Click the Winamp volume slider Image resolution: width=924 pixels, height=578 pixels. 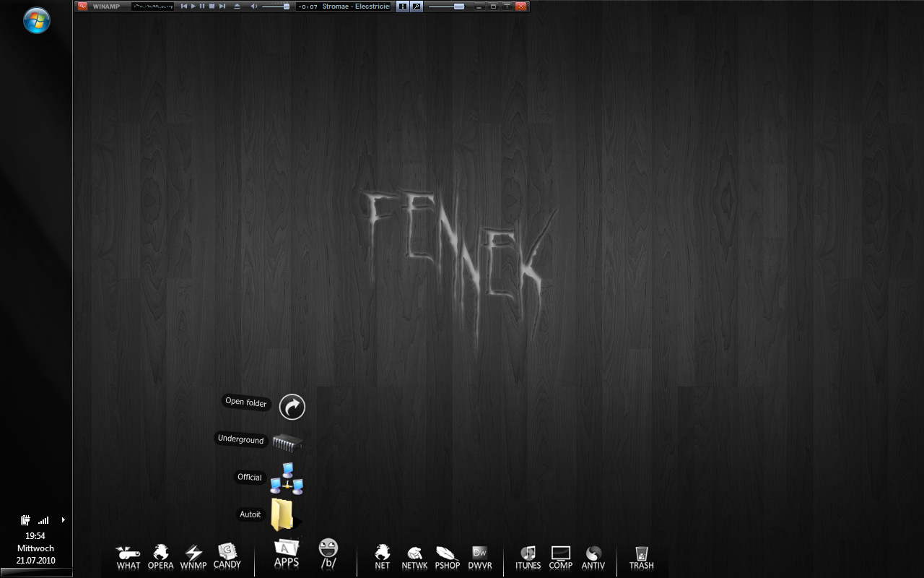(276, 7)
